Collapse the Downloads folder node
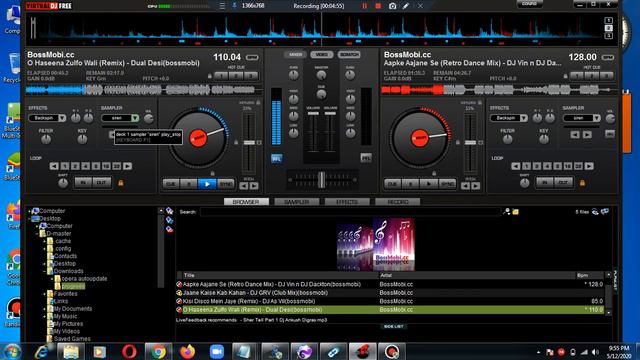The width and height of the screenshot is (640, 360). tap(44, 271)
